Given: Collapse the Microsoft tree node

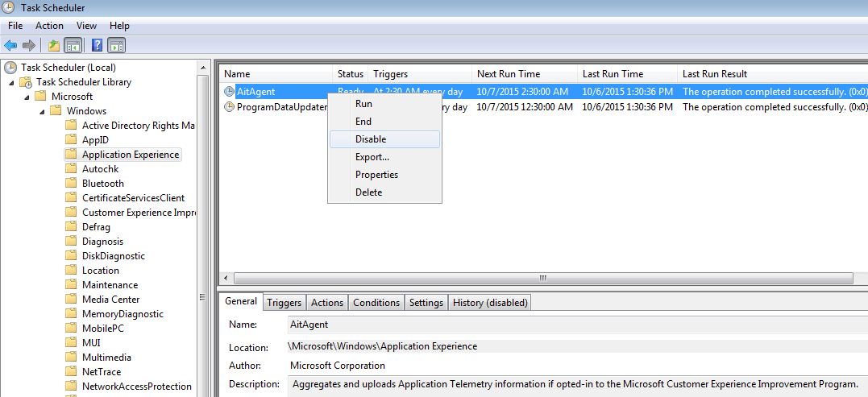Looking at the screenshot, I should (27, 97).
